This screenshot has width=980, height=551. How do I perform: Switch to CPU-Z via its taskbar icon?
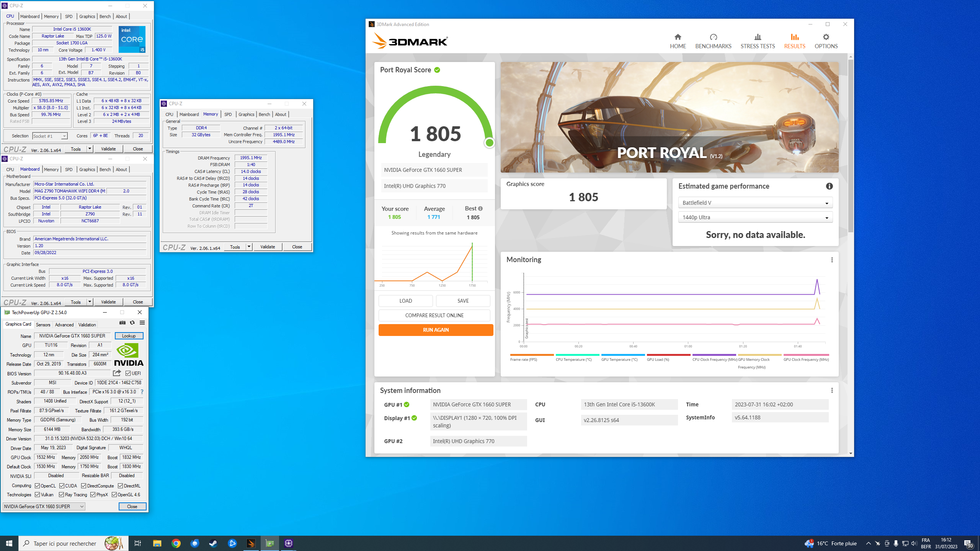(289, 543)
